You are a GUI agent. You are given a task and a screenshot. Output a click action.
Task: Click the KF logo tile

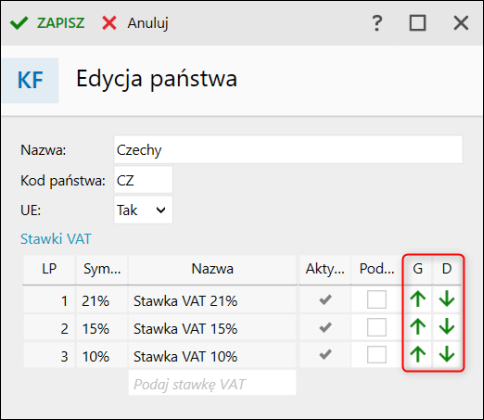(30, 80)
